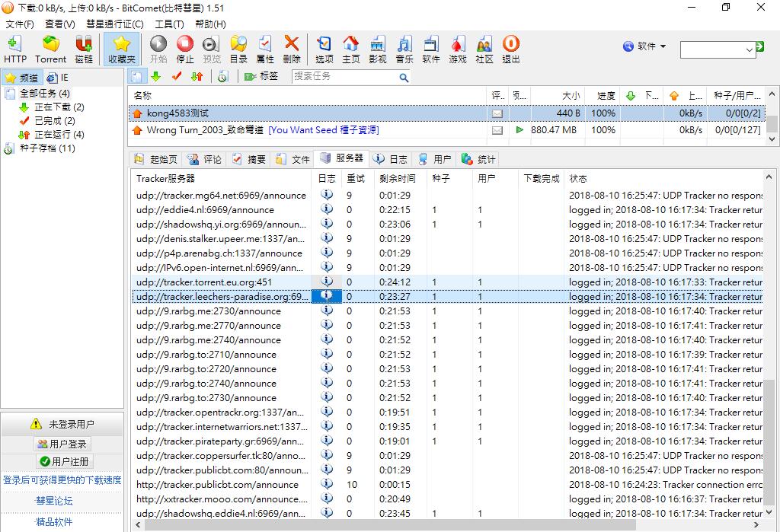The height and width of the screenshot is (532, 780).
Task: Click the 预览 preview icon
Action: 212,49
